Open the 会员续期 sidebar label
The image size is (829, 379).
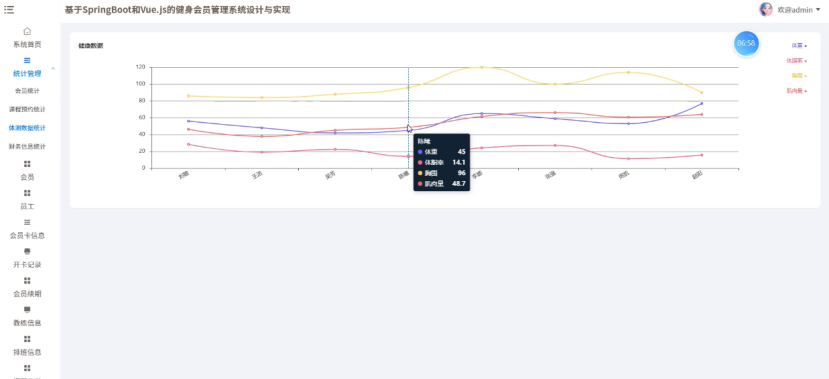click(x=27, y=293)
